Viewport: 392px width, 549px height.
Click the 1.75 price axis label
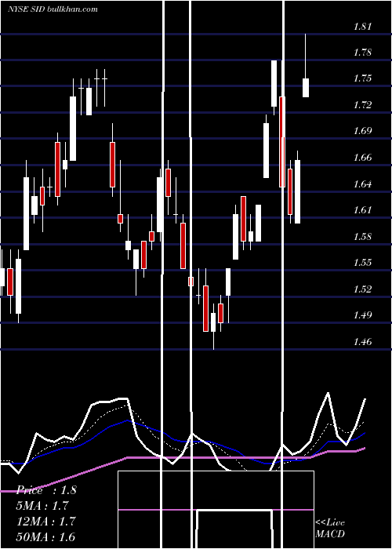(362, 78)
